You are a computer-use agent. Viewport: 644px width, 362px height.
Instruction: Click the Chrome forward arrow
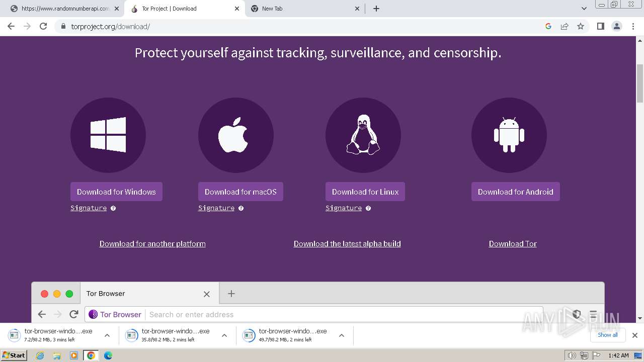27,26
